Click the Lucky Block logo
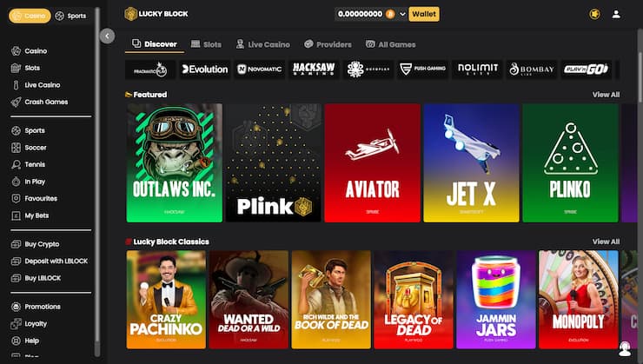The width and height of the screenshot is (643, 364). click(156, 14)
